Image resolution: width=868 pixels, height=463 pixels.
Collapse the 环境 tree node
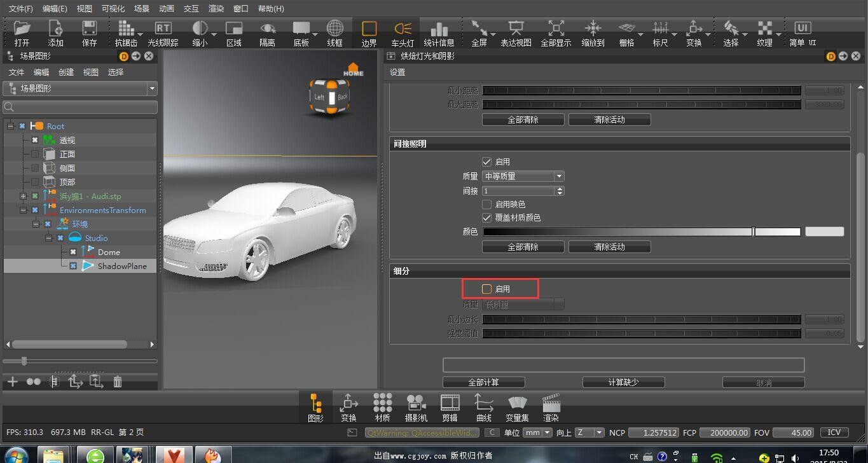[36, 224]
